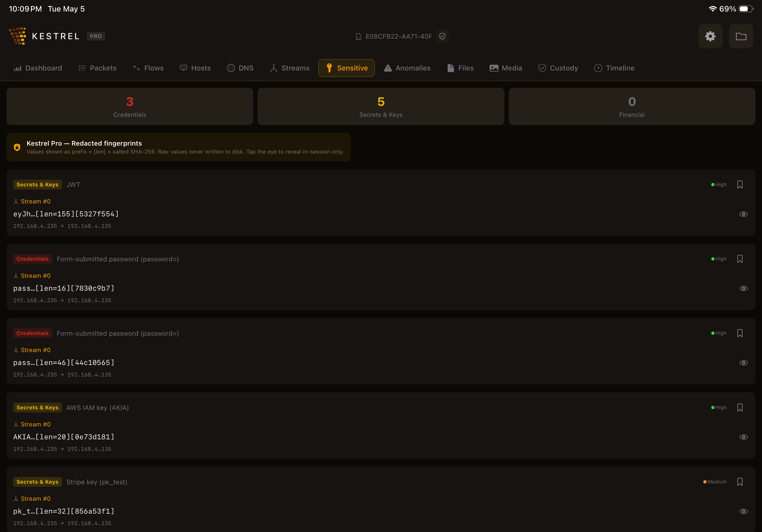Screen dimensions: 762x532
Task: Click the PRO badge
Action: pos(96,36)
